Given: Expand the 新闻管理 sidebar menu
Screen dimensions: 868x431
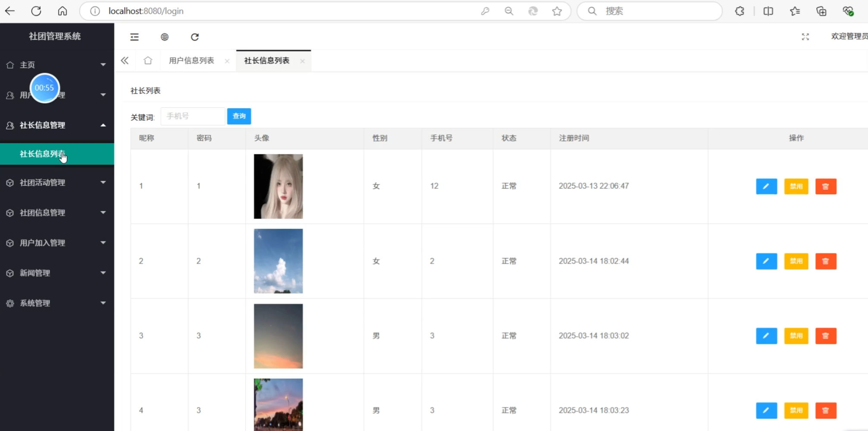Looking at the screenshot, I should [57, 273].
